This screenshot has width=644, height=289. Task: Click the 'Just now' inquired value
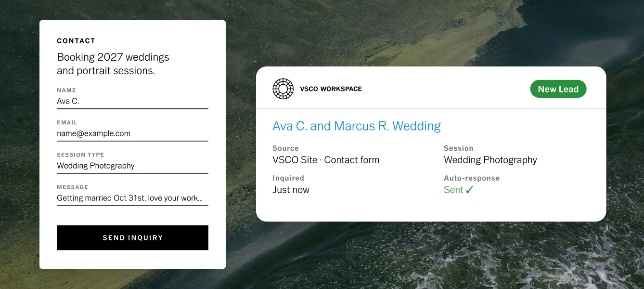pyautogui.click(x=291, y=190)
